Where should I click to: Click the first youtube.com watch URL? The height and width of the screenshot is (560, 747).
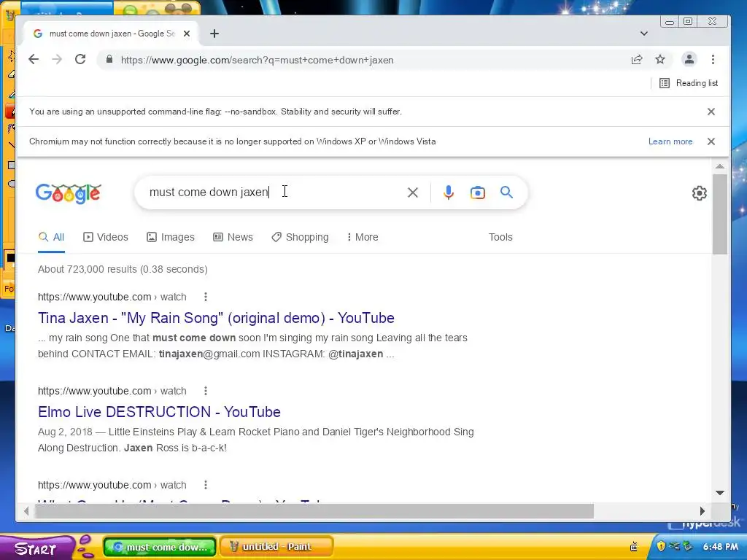click(x=112, y=297)
